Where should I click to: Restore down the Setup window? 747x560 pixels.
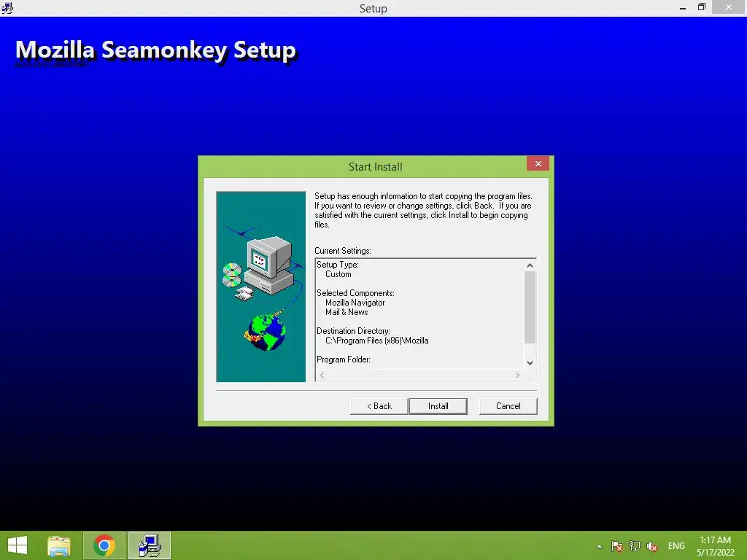701,7
